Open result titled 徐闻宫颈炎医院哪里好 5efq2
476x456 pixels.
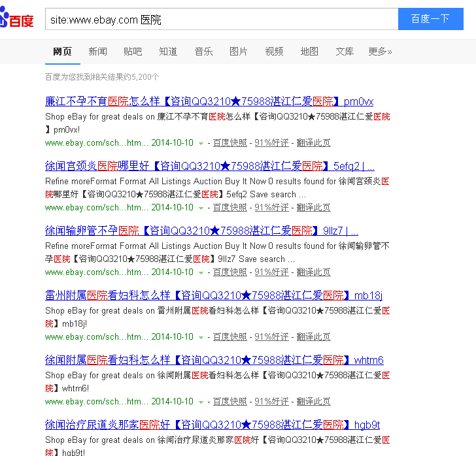(x=210, y=166)
